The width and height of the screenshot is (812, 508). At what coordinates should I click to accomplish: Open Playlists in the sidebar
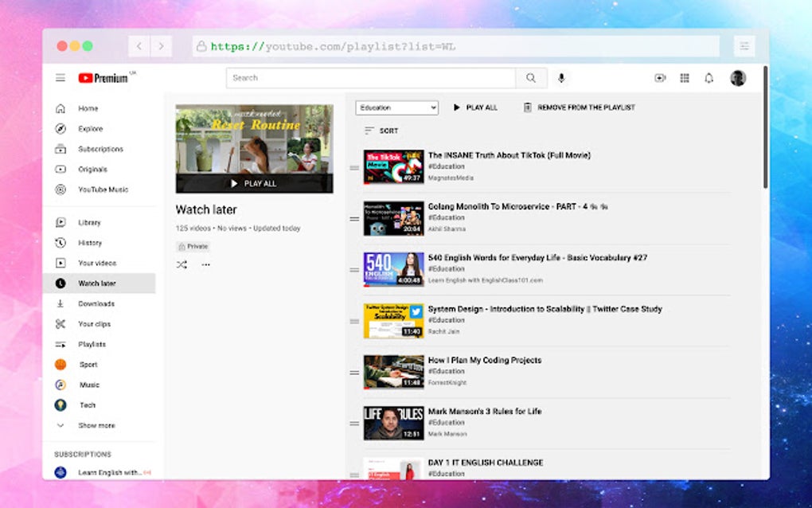click(100, 344)
